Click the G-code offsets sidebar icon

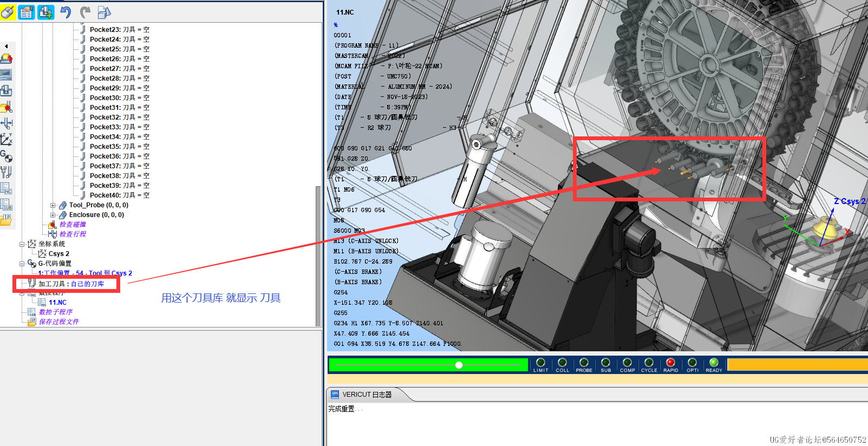click(x=6, y=156)
